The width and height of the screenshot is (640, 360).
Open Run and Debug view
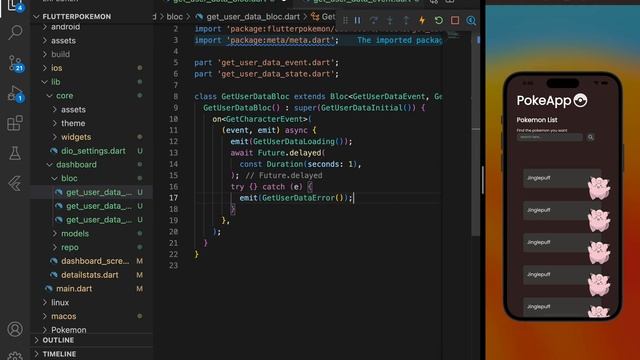(x=15, y=93)
